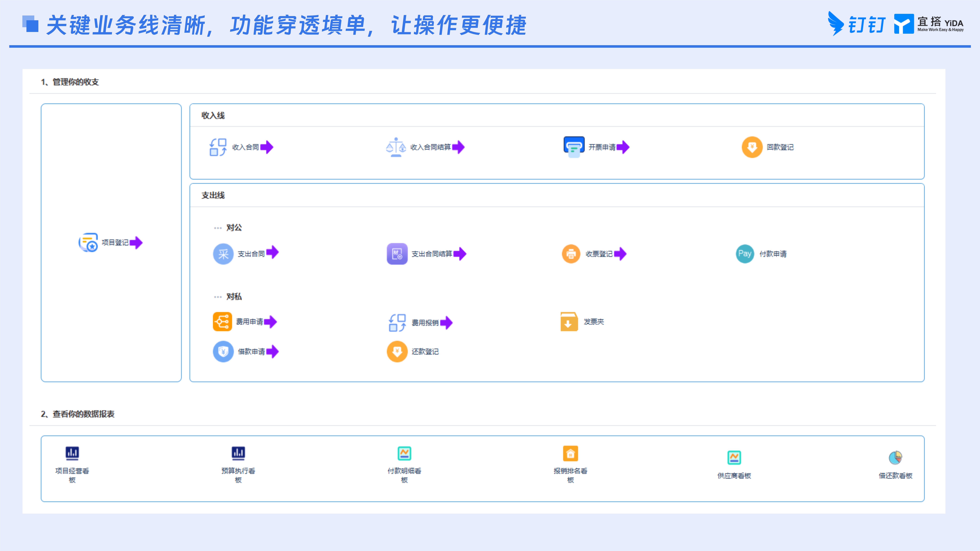Image resolution: width=980 pixels, height=551 pixels.
Task: Open the 预算执行看板 text
Action: click(x=239, y=475)
